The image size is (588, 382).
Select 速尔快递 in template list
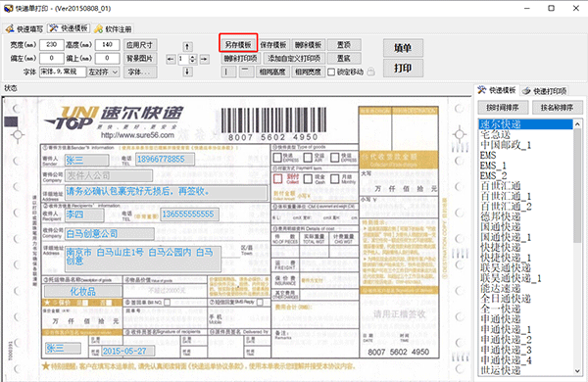click(x=525, y=124)
